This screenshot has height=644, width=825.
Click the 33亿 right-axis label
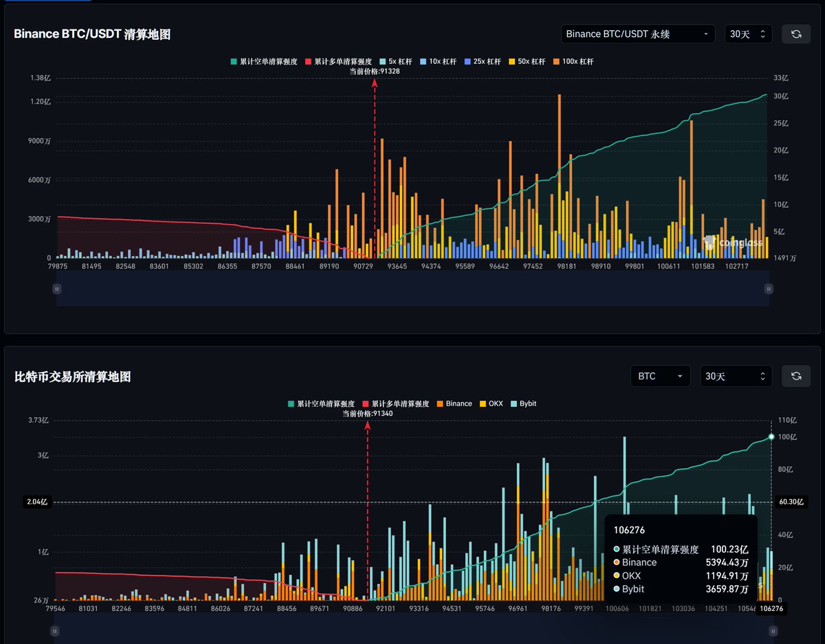coord(782,78)
